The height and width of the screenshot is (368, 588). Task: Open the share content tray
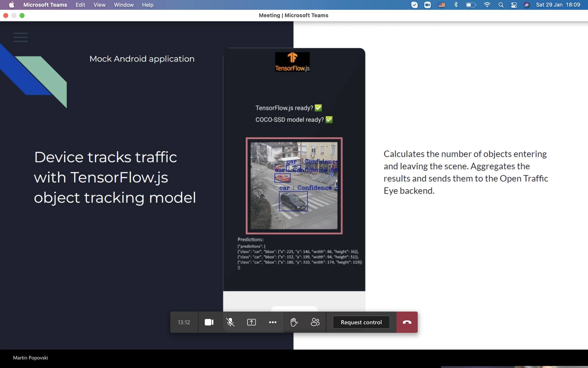[x=252, y=322]
